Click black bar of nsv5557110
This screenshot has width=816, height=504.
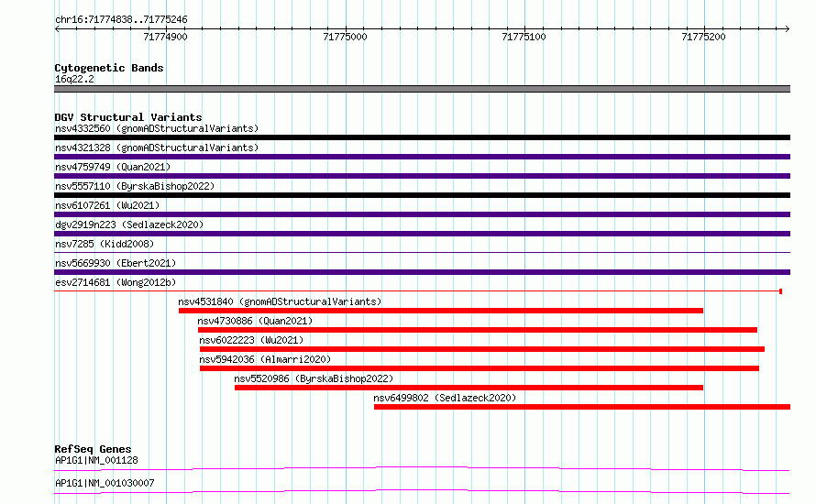tap(422, 195)
